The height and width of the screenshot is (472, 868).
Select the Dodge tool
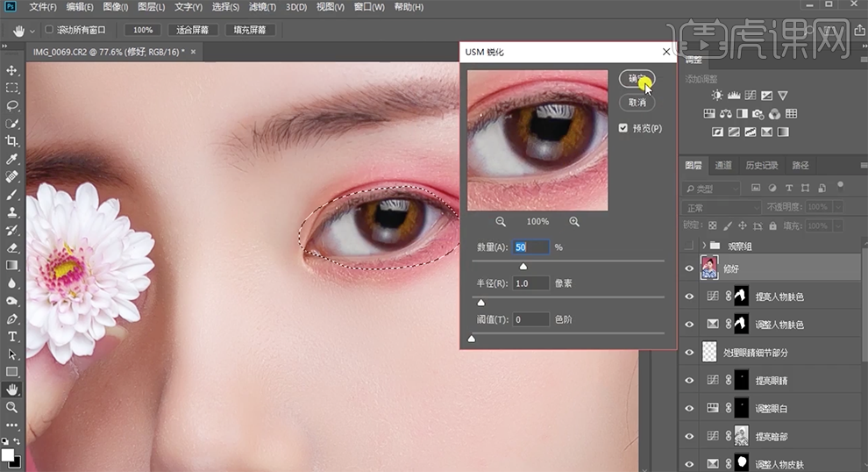(11, 301)
